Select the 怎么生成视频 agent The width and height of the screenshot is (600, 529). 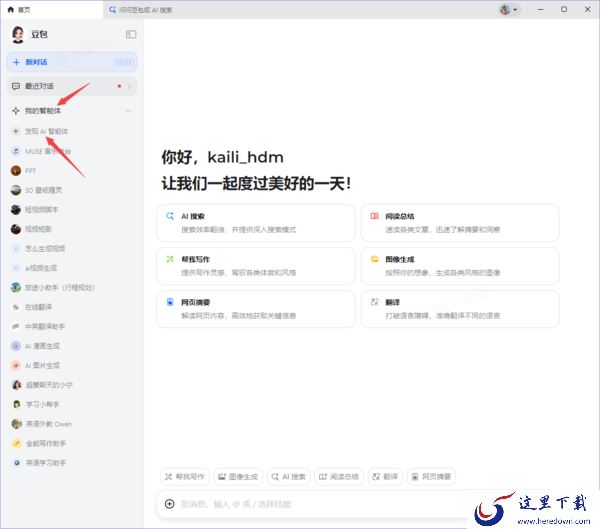[x=44, y=248]
